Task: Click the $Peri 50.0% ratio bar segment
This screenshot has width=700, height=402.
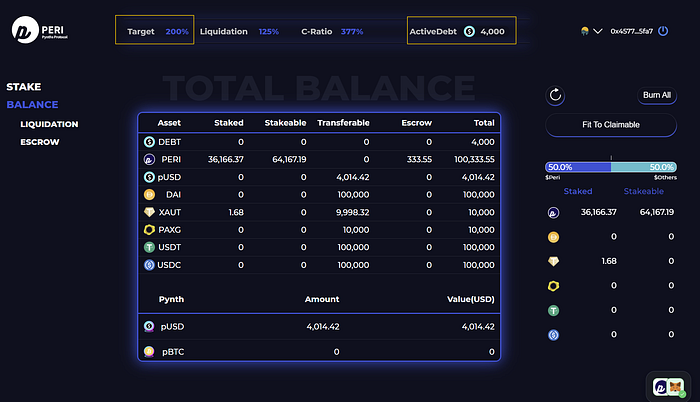Action: (x=578, y=167)
